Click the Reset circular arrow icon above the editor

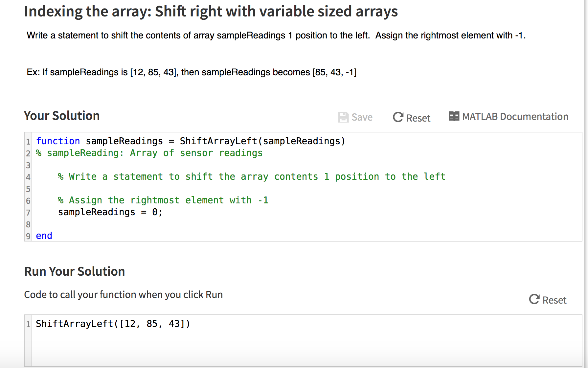click(398, 117)
